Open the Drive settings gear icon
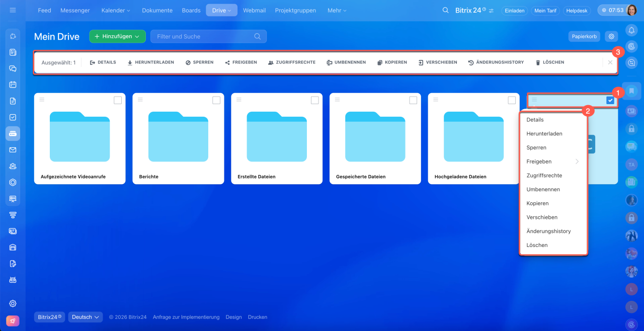 click(611, 36)
